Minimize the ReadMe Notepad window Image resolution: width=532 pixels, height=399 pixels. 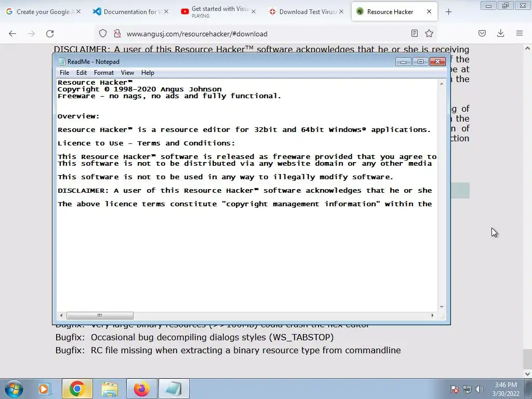pyautogui.click(x=403, y=61)
